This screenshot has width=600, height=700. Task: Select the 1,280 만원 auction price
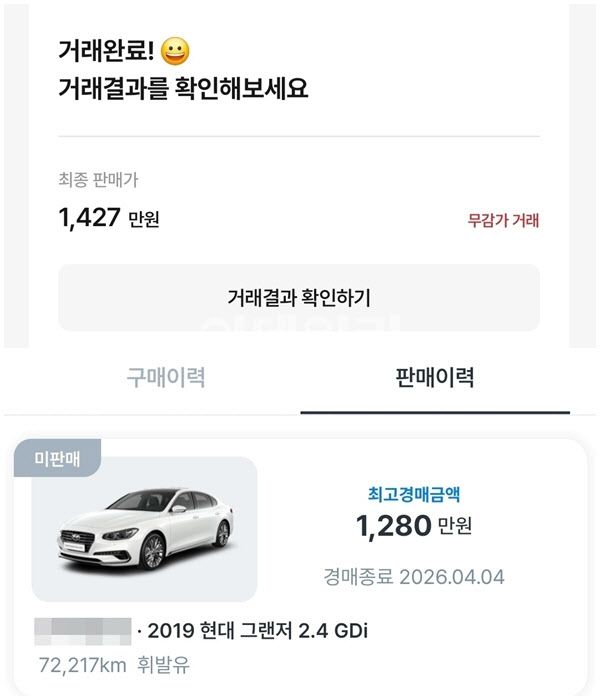(x=394, y=525)
